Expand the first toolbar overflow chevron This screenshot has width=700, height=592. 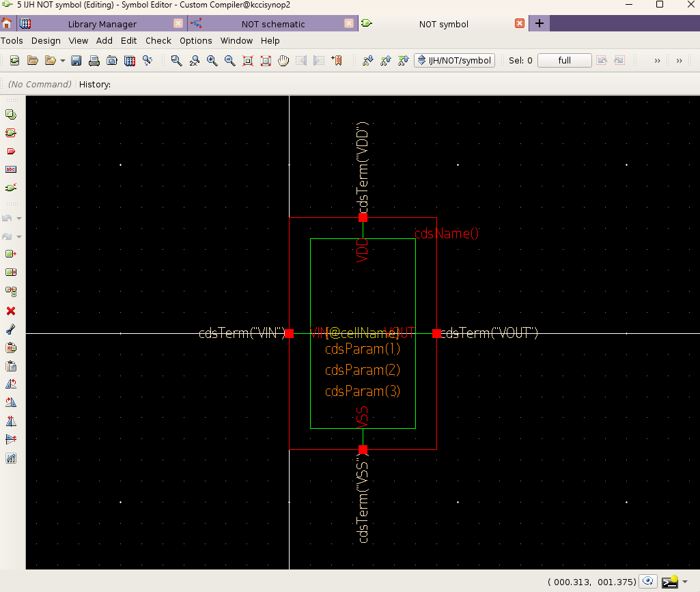tap(657, 61)
